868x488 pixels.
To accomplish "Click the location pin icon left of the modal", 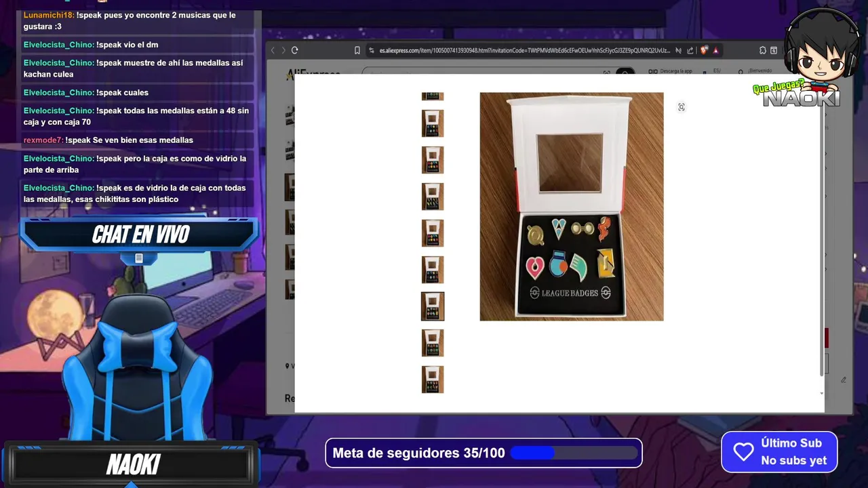I will [287, 366].
